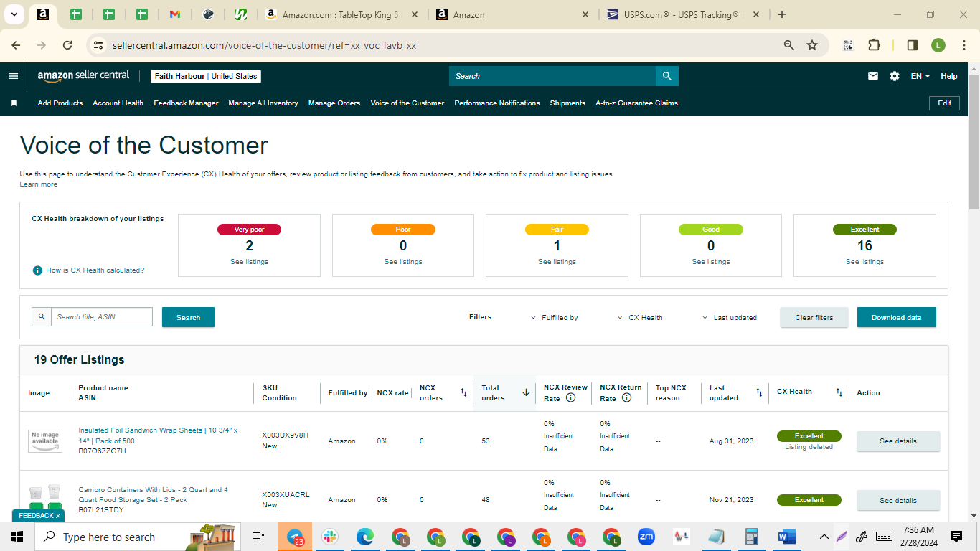The image size is (980, 551).
Task: Open Slack from the taskbar
Action: click(330, 537)
